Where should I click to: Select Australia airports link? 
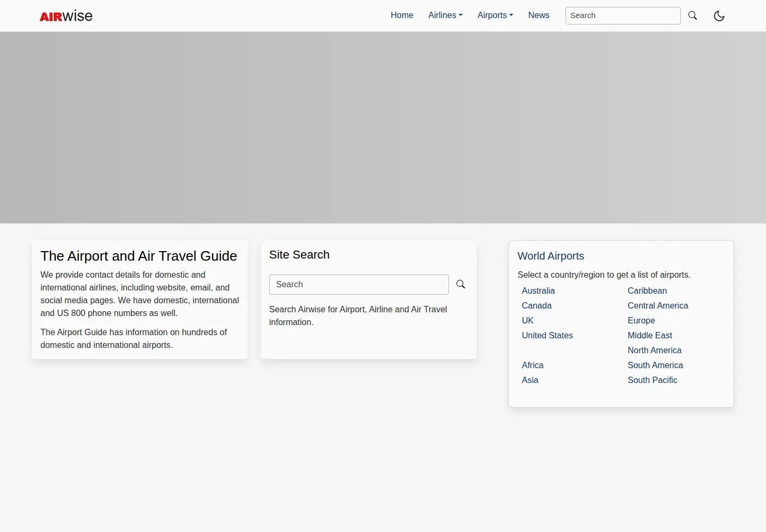[x=538, y=290]
